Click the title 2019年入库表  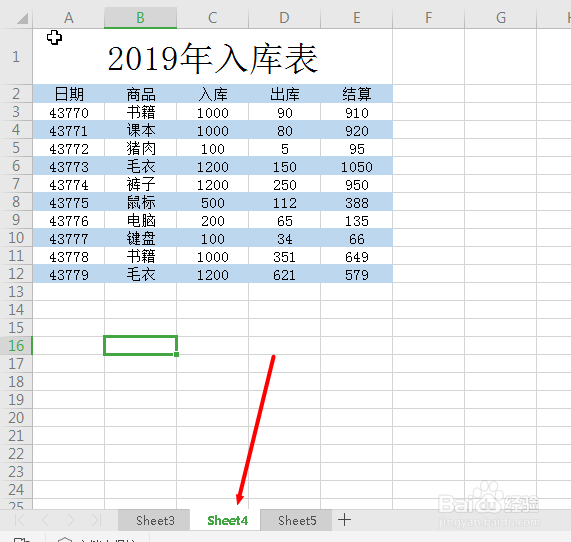[213, 58]
